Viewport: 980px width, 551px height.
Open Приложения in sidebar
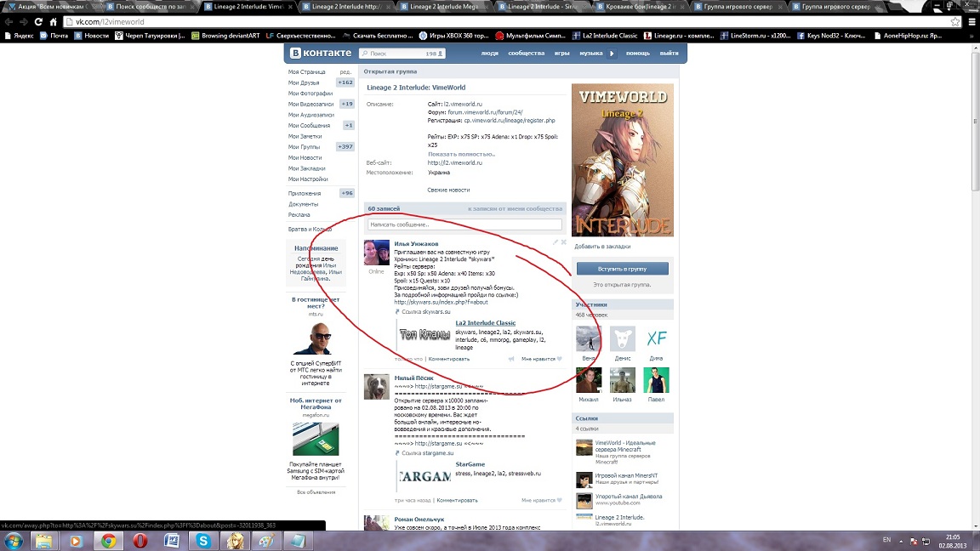click(x=305, y=194)
